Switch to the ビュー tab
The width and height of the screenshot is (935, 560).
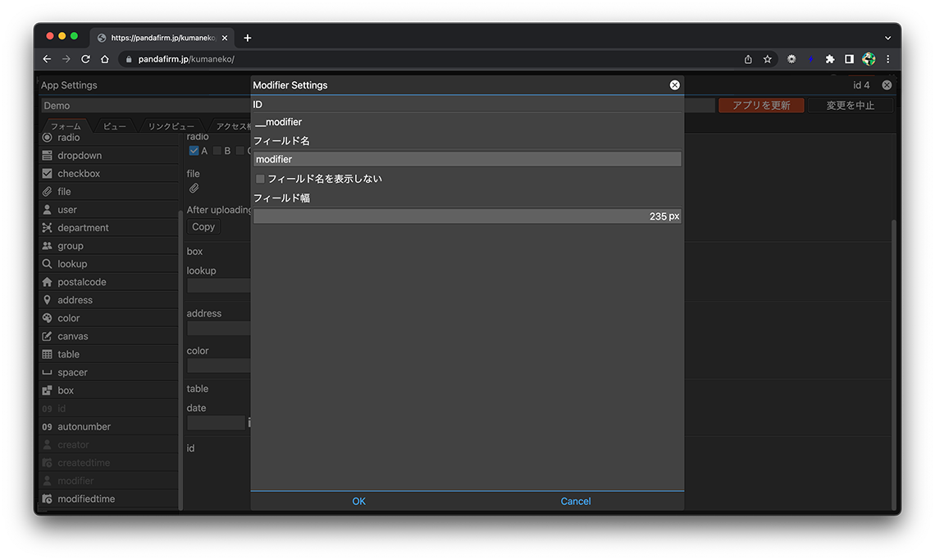click(115, 126)
